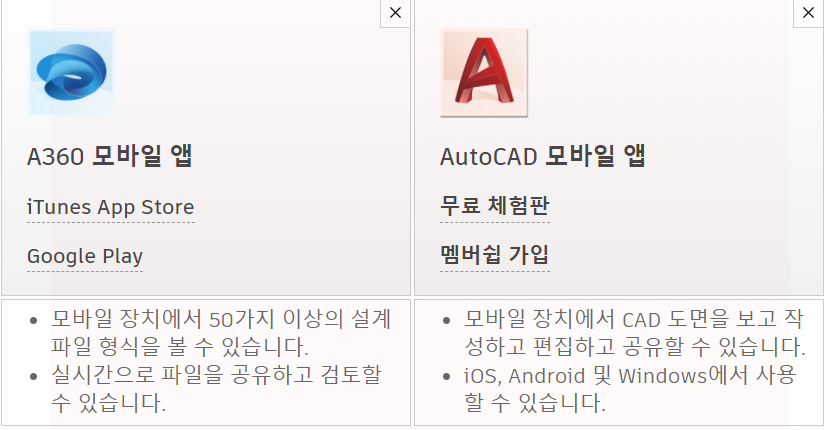Select the AutoCAD 모바일 앱 heading
Image resolution: width=840 pixels, height=430 pixels.
click(543, 156)
